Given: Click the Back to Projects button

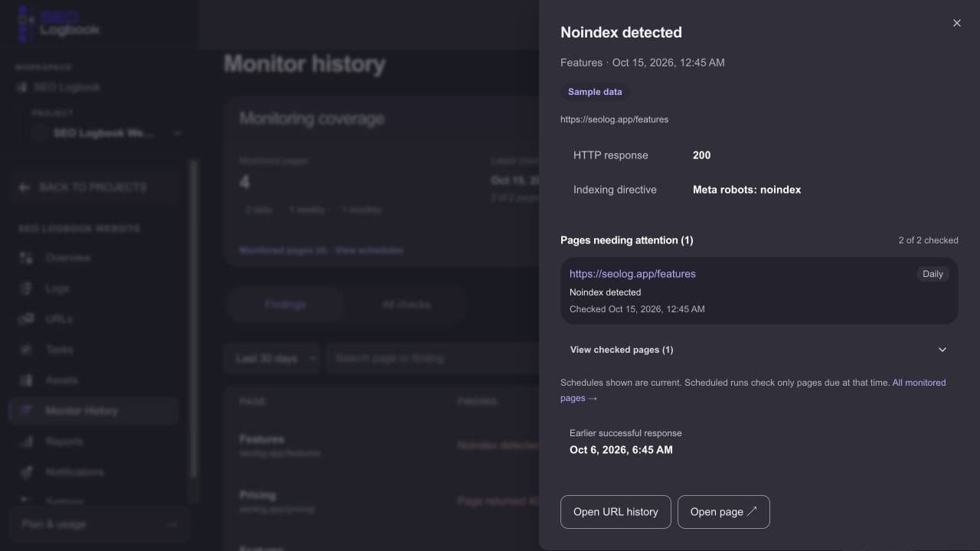Looking at the screenshot, I should (93, 187).
